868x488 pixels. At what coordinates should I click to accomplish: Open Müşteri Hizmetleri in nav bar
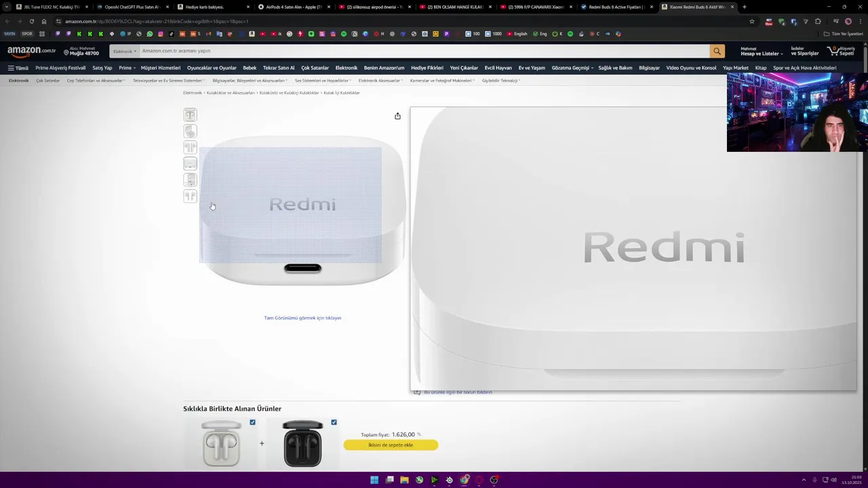pyautogui.click(x=161, y=68)
